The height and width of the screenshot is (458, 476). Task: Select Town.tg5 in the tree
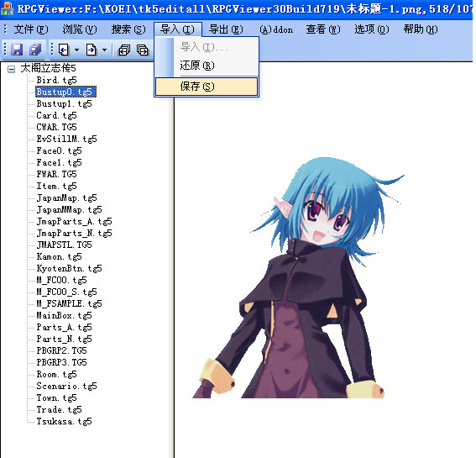coord(56,397)
